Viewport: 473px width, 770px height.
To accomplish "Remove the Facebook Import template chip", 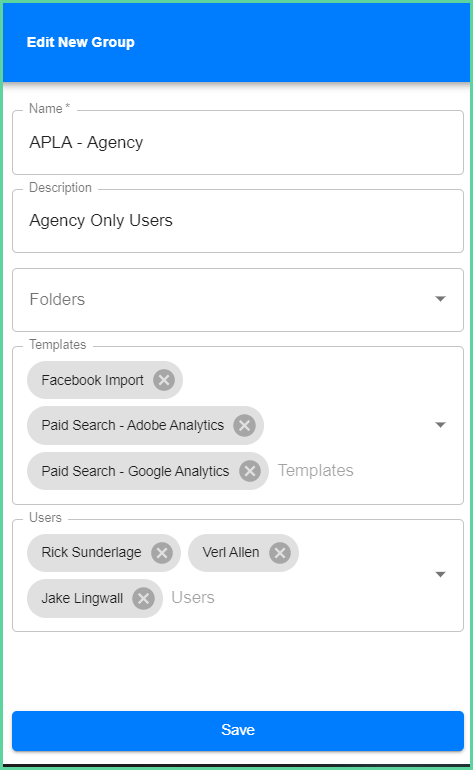I will tap(164, 380).
